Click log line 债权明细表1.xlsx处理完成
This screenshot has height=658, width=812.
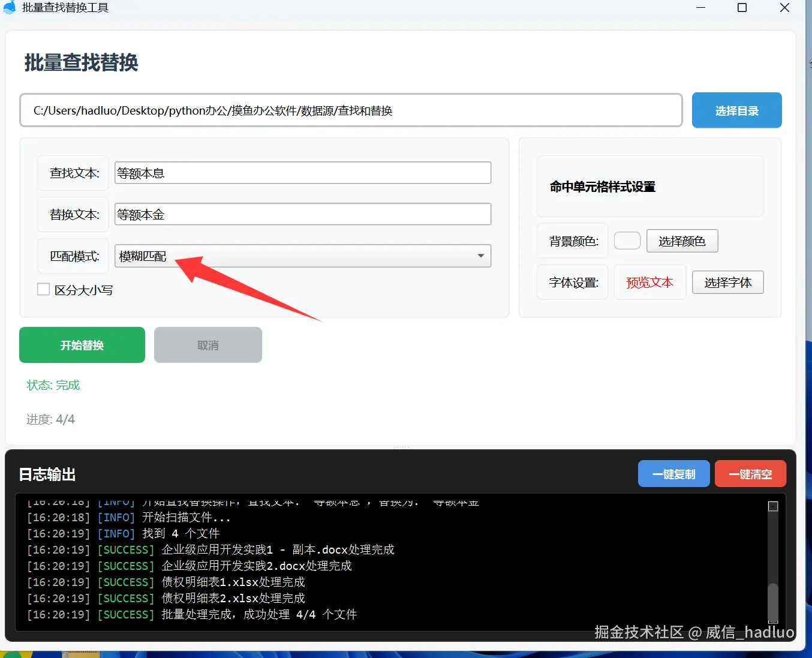coord(166,582)
